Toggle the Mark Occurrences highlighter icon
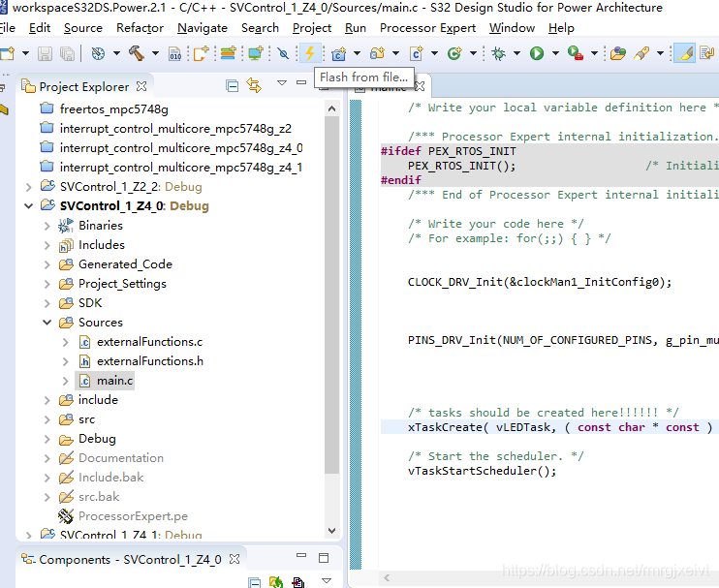The height and width of the screenshot is (588, 719). click(x=685, y=53)
